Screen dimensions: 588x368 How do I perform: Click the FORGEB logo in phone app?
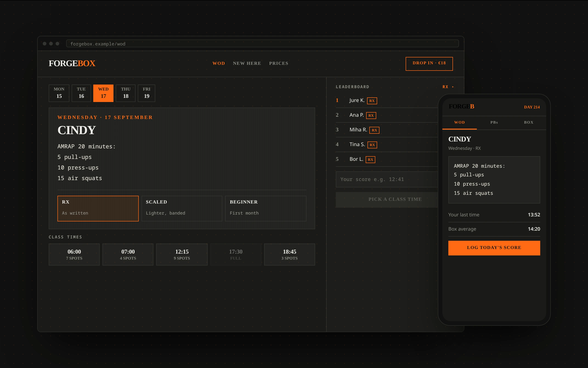[461, 106]
